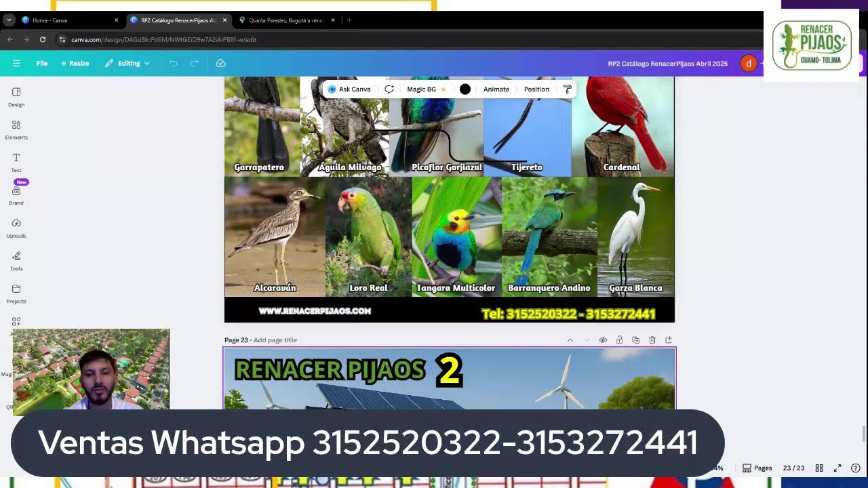Switch to the RP2 Catálogo RenacerPijaos tab
The width and height of the screenshot is (868, 488).
tap(178, 20)
